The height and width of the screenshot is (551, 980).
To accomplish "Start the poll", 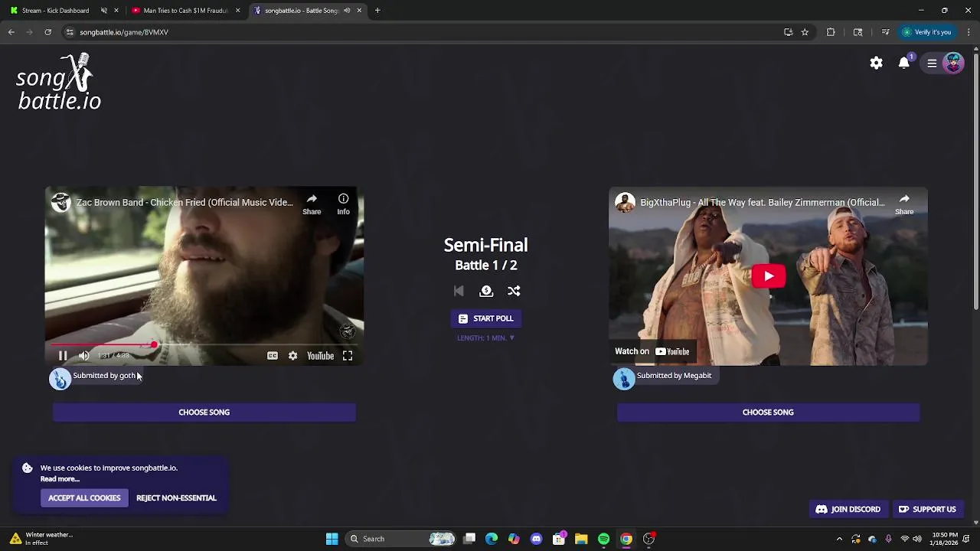I will click(485, 318).
